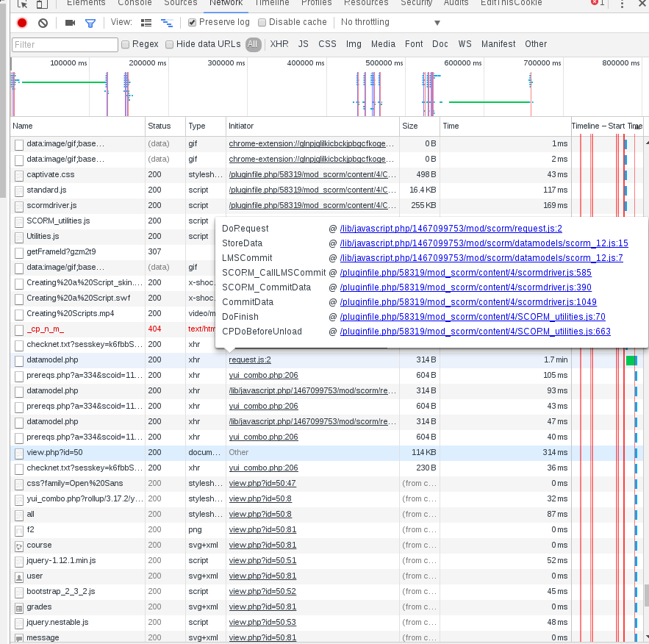Open the No throttling dropdown
Viewport: 649px width, 644px height.
point(390,22)
